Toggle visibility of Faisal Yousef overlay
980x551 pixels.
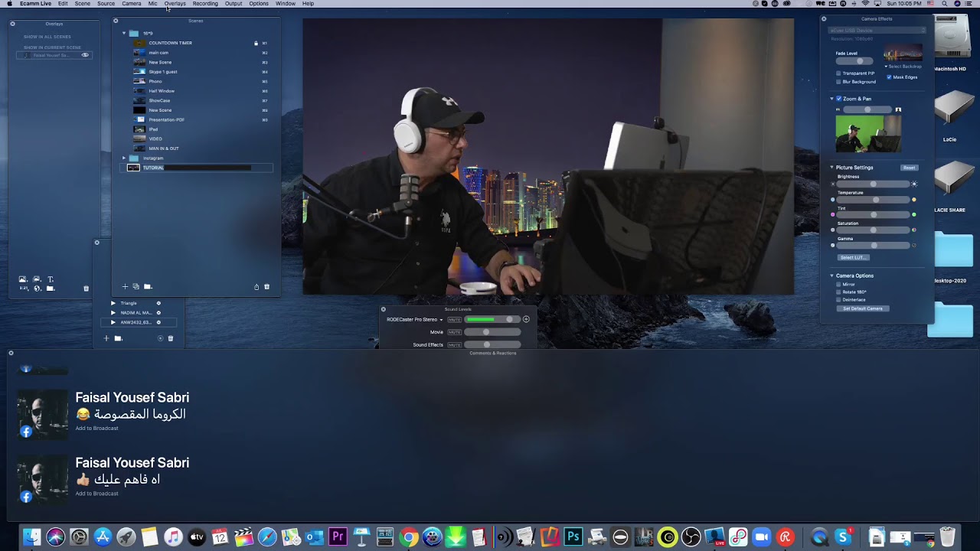point(85,55)
